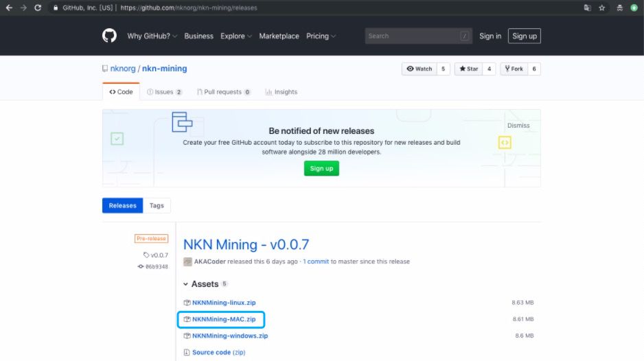Open the incognito extension icon in browser toolbar
The width and height of the screenshot is (644, 361).
pyautogui.click(x=619, y=8)
